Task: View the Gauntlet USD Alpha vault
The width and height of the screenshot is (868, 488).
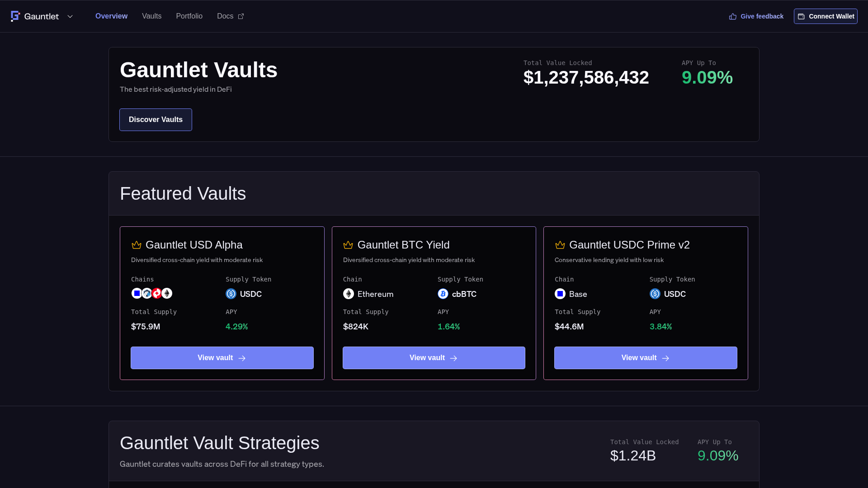Action: [222, 358]
